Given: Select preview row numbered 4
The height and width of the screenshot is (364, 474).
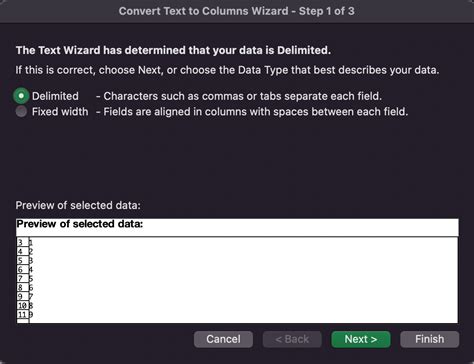Looking at the screenshot, I should [x=23, y=251].
